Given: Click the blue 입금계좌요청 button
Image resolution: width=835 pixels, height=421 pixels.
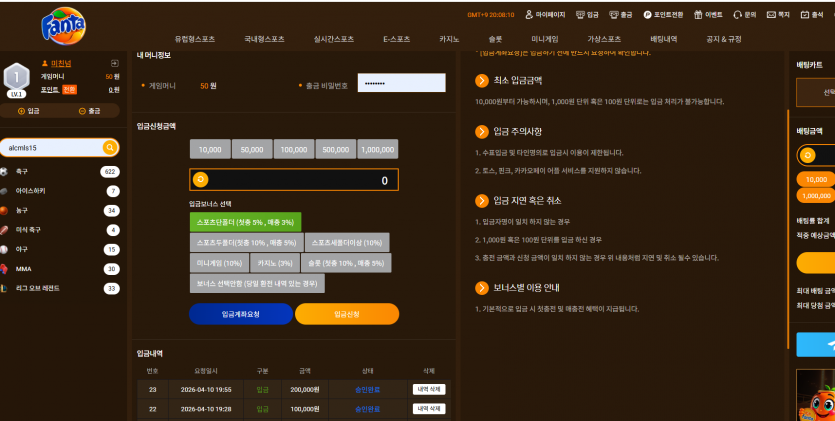Looking at the screenshot, I should pyautogui.click(x=241, y=314).
